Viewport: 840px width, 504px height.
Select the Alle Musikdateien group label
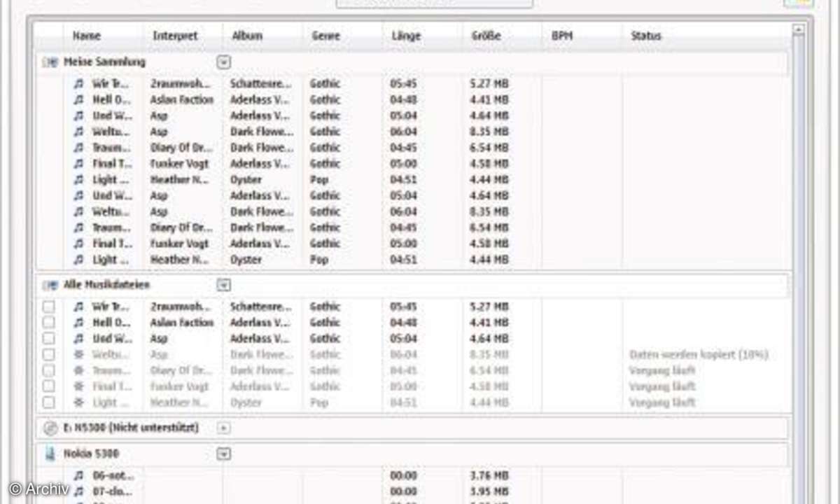(x=107, y=285)
